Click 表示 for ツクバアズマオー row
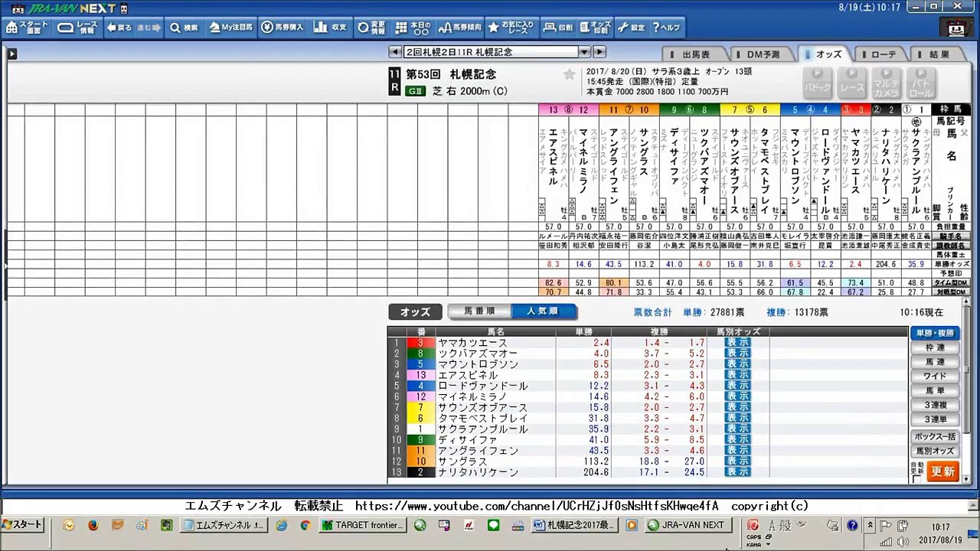This screenshot has width=980, height=551. tap(738, 354)
